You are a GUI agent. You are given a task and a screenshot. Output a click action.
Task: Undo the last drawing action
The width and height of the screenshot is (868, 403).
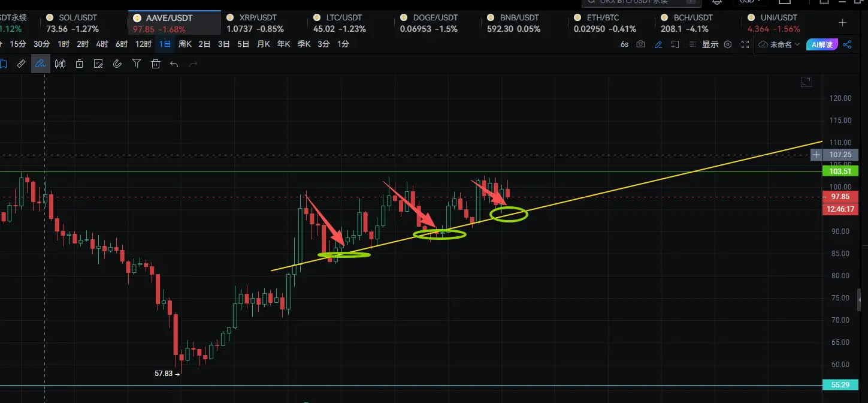[174, 64]
